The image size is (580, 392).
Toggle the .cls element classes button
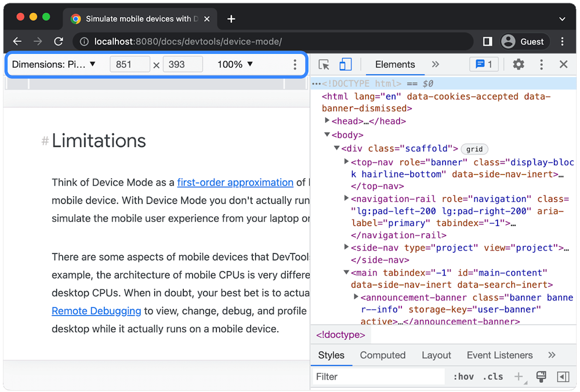tap(493, 377)
